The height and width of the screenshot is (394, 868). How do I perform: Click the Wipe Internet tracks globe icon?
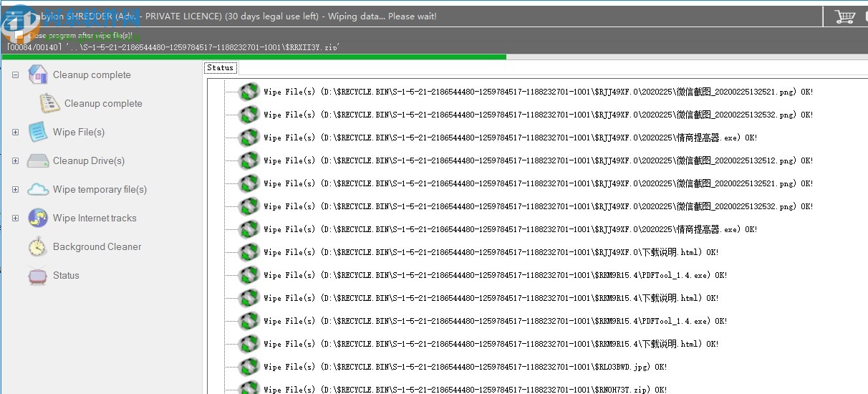point(37,218)
